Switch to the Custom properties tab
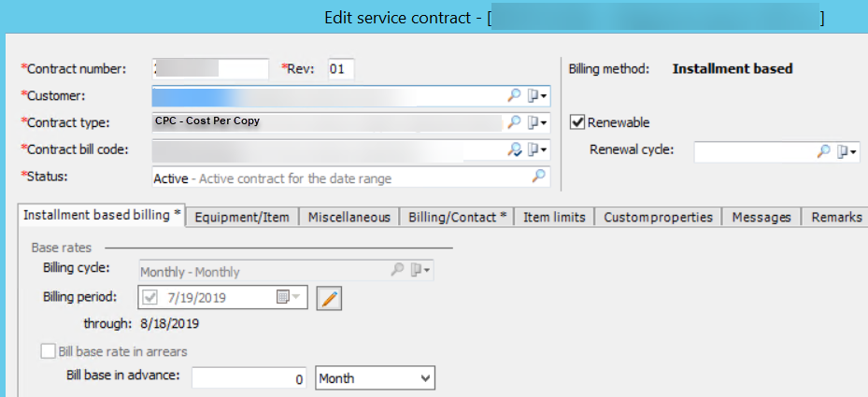The image size is (868, 397). [658, 218]
